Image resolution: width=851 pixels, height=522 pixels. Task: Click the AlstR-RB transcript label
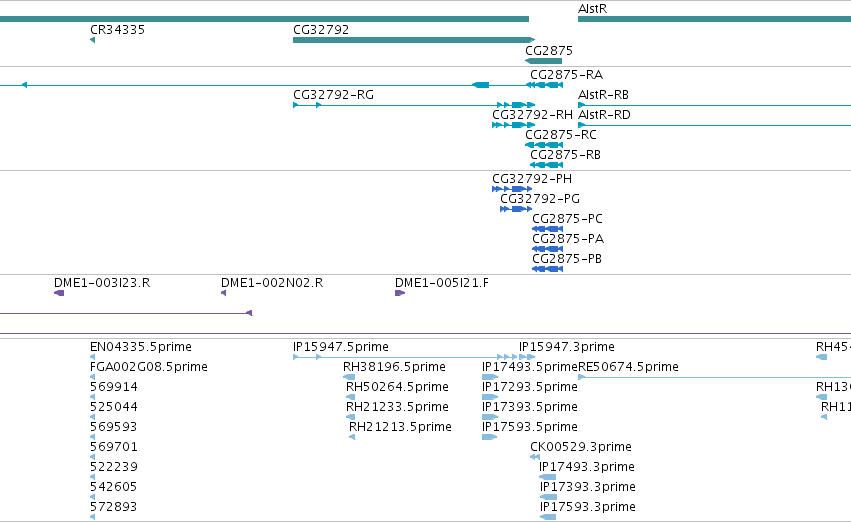coord(603,95)
